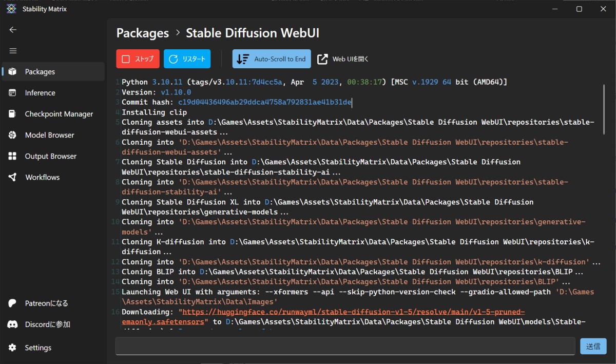Click the Settings gear icon
The image size is (616, 364).
13,348
